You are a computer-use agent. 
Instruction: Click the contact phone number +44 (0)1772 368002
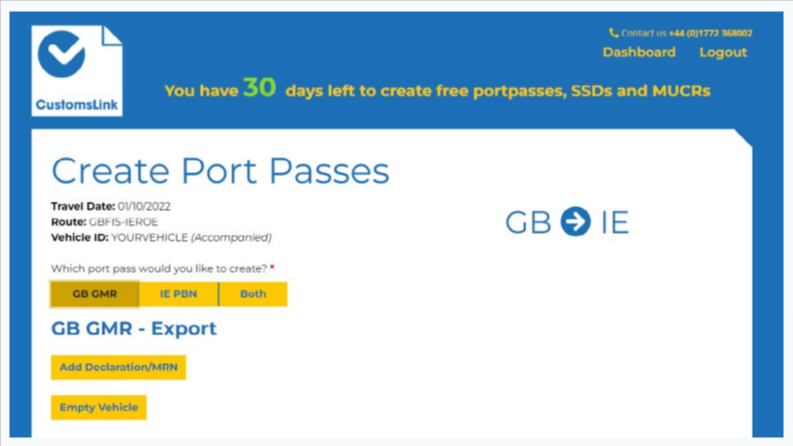pos(711,33)
